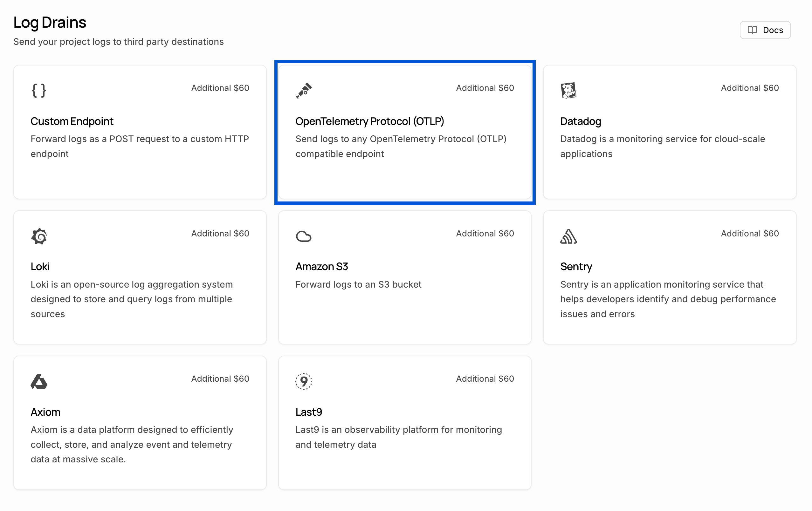Image resolution: width=812 pixels, height=511 pixels.
Task: Pick the Datadog card title
Action: coord(581,121)
